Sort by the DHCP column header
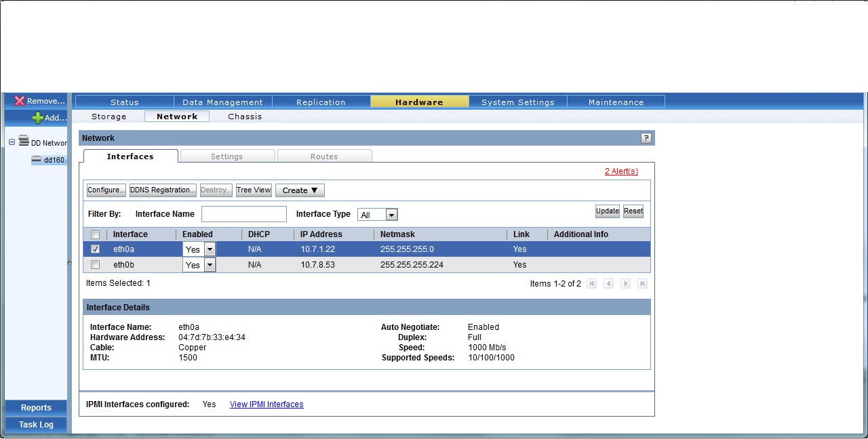This screenshot has width=868, height=439. [259, 234]
